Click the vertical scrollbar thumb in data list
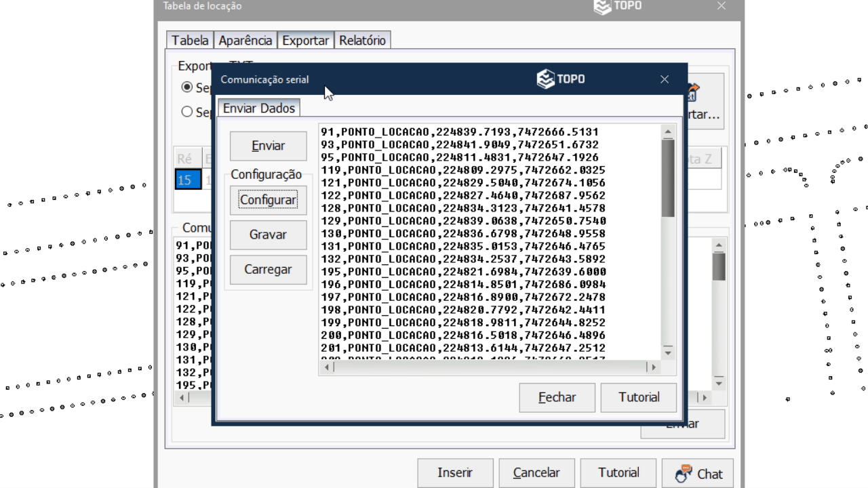 (668, 178)
